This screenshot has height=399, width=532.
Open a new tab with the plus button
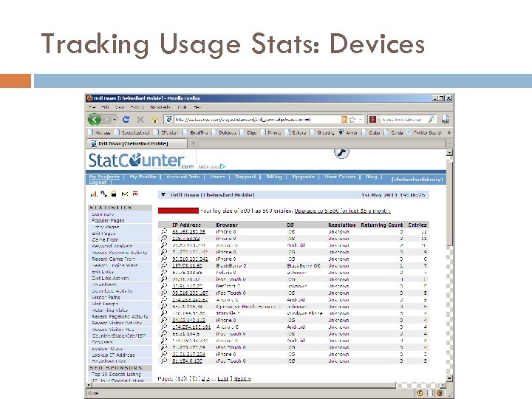pyautogui.click(x=194, y=143)
